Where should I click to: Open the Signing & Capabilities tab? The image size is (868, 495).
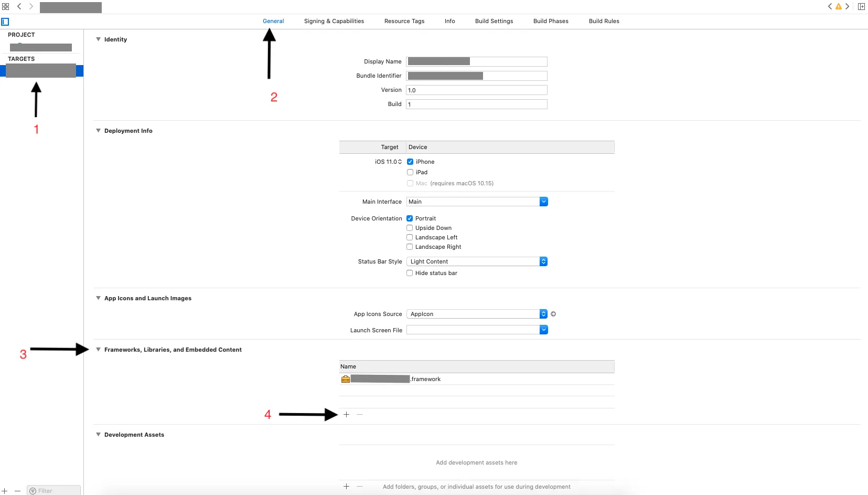click(x=334, y=22)
